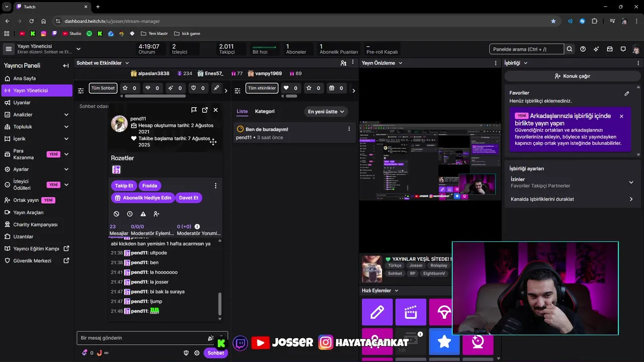This screenshot has width=644, height=362.
Task: Open the profile avatar menu
Action: tap(636, 49)
